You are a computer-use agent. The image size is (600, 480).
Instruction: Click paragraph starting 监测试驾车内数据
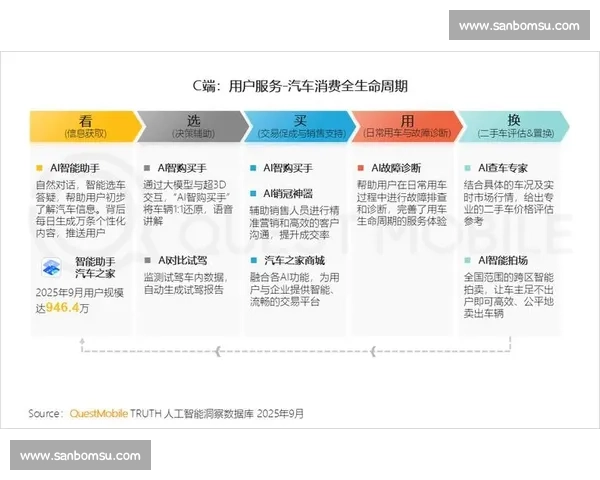tap(186, 283)
